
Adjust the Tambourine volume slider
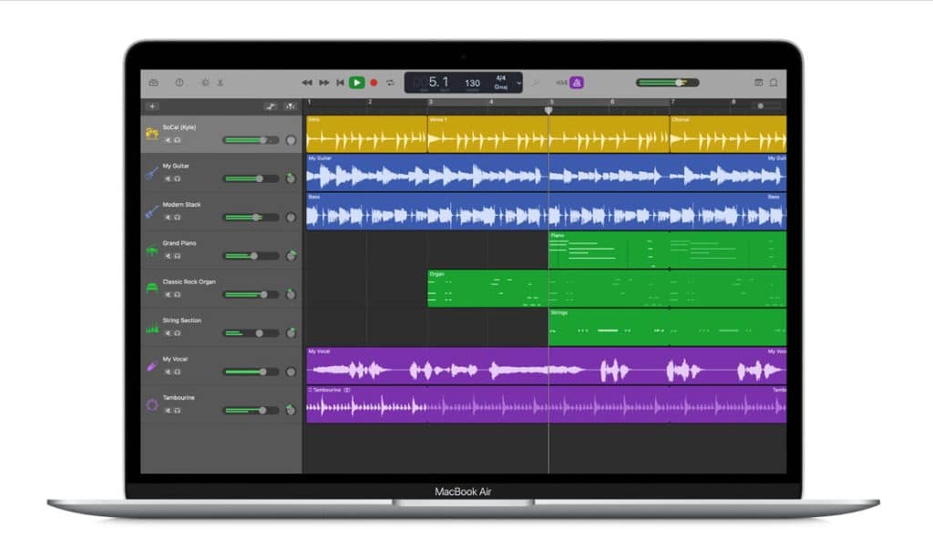(251, 411)
